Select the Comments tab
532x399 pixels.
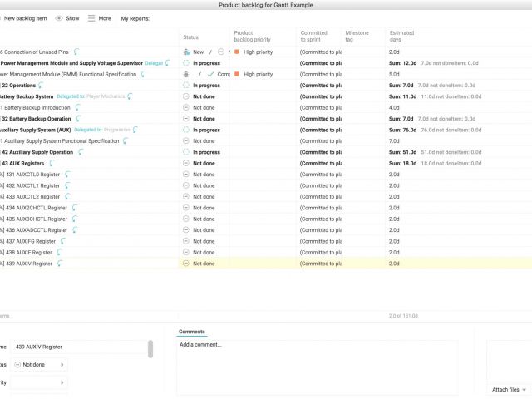(x=191, y=332)
